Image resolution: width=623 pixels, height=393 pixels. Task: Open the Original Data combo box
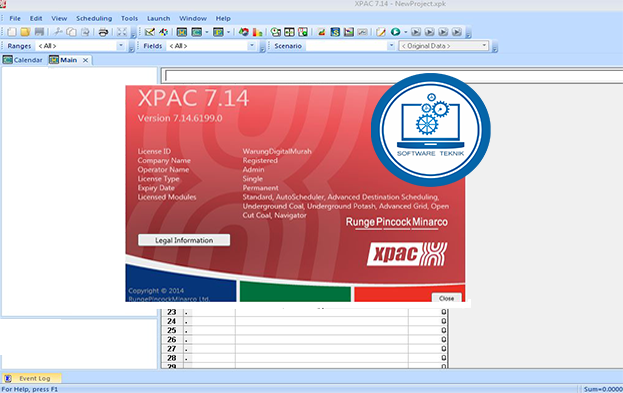coord(443,46)
